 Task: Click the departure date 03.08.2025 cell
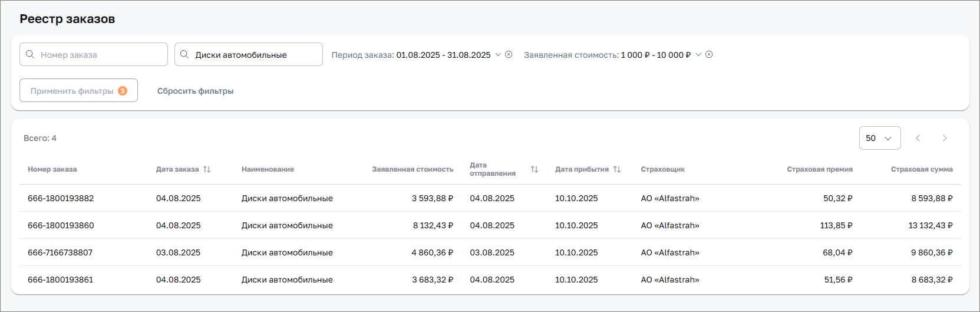(492, 252)
